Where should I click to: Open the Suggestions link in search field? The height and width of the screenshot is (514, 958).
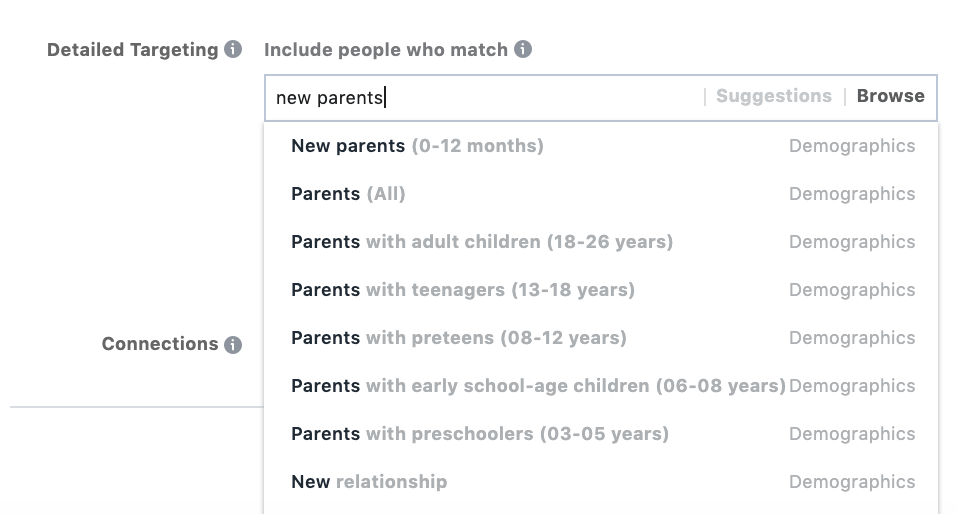click(773, 96)
